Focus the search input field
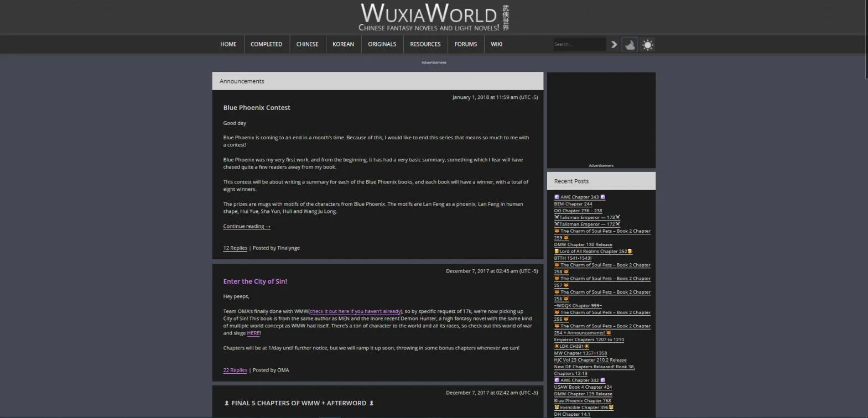 click(x=579, y=44)
